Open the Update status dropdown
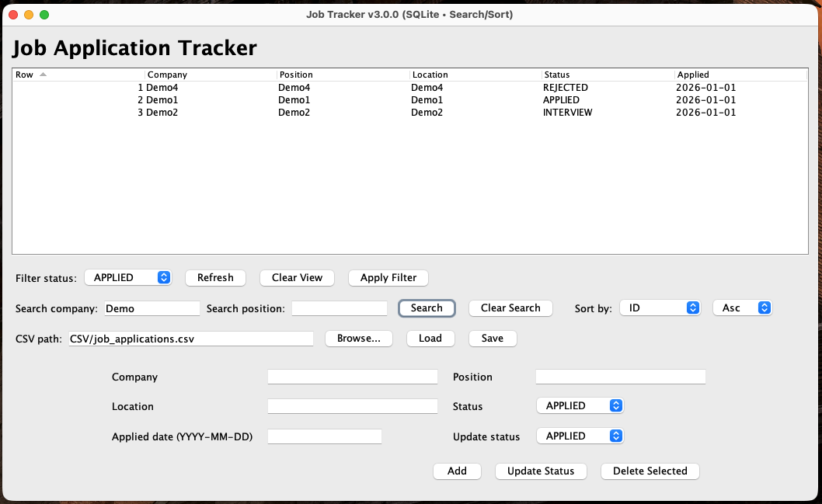 (x=580, y=436)
